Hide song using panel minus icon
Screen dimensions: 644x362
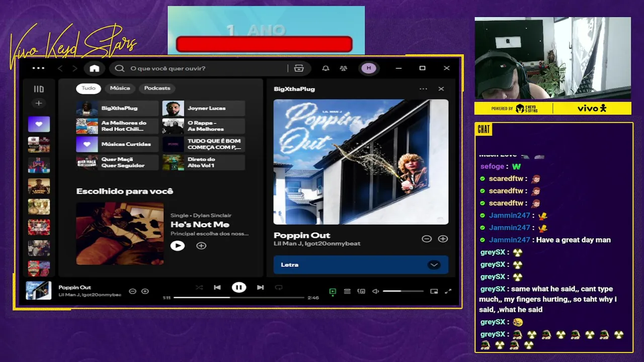pyautogui.click(x=427, y=239)
